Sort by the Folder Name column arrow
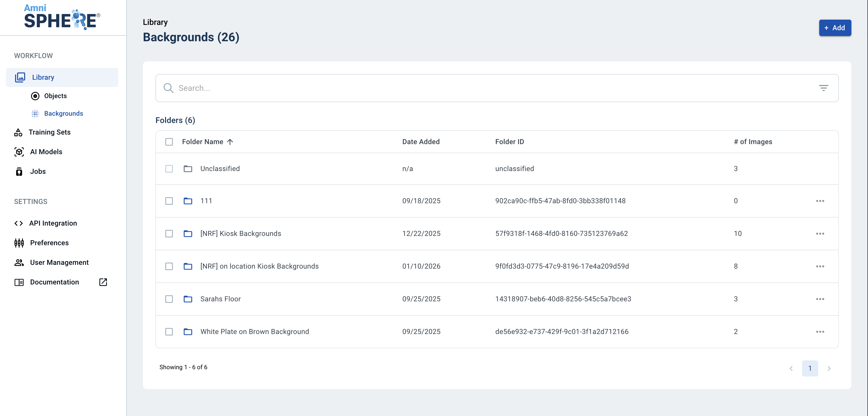Screen dimensions: 868x416 pos(230,142)
